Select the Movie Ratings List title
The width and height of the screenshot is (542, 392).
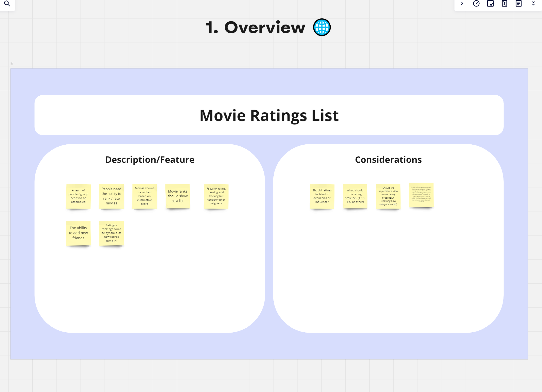(269, 115)
